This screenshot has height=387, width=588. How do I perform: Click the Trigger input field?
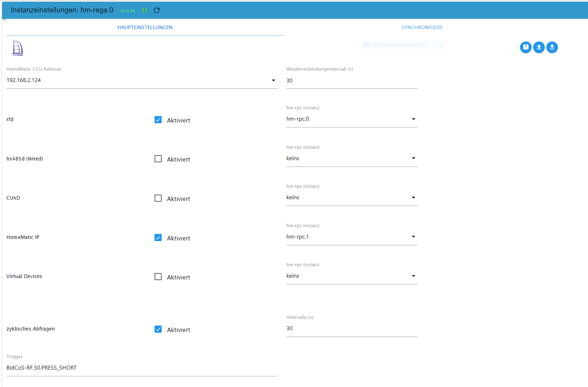point(142,368)
